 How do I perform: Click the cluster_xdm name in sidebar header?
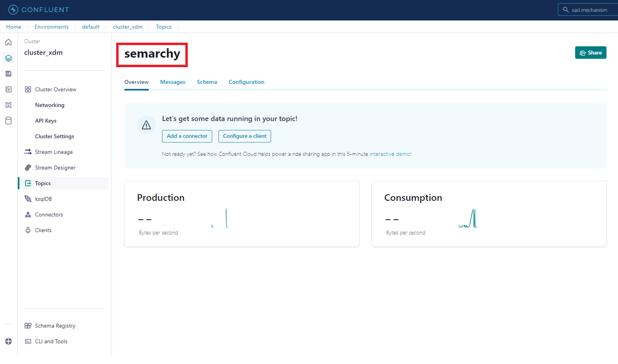point(43,53)
